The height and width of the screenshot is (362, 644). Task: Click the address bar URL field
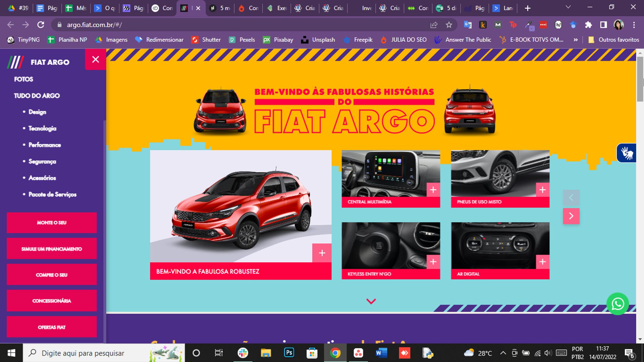(x=235, y=25)
